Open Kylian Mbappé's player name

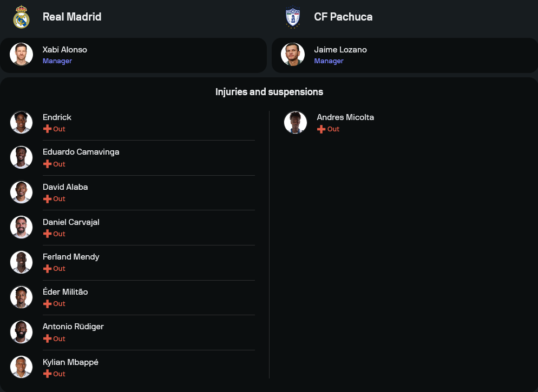point(70,362)
